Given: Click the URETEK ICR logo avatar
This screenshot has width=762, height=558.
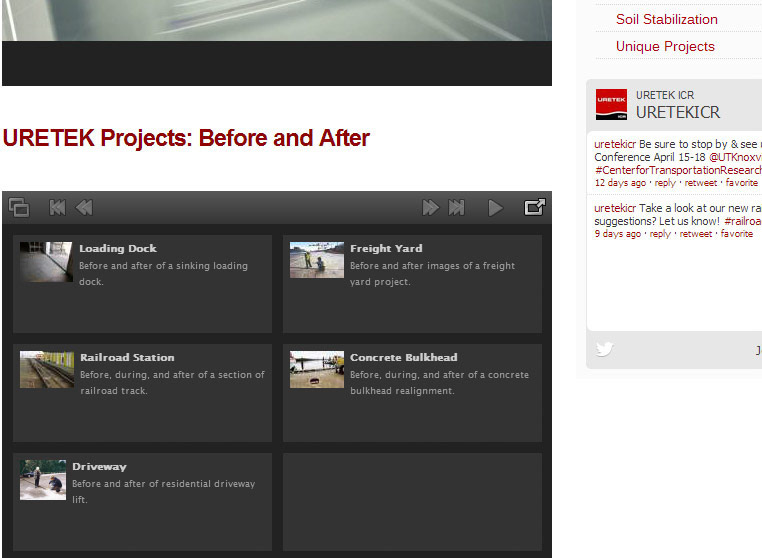Looking at the screenshot, I should [x=611, y=104].
